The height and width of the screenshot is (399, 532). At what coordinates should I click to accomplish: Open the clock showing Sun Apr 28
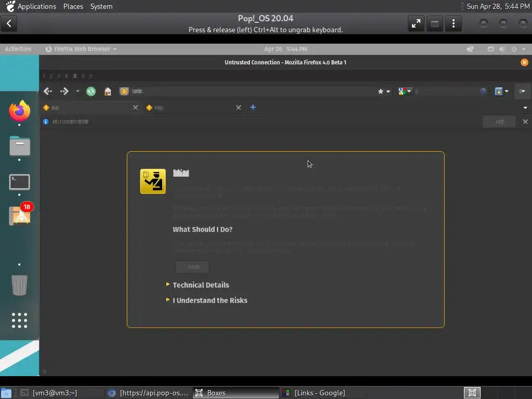click(x=498, y=6)
